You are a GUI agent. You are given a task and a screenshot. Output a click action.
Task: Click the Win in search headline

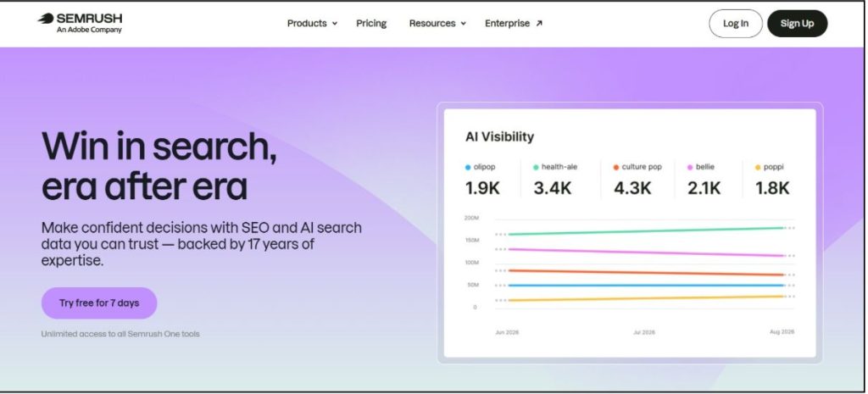(159, 165)
